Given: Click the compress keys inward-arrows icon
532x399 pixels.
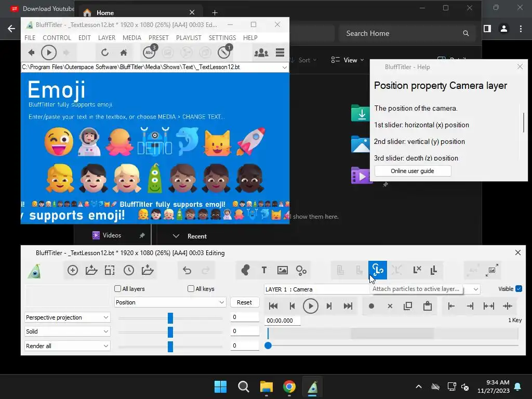Looking at the screenshot, I should click(508, 306).
